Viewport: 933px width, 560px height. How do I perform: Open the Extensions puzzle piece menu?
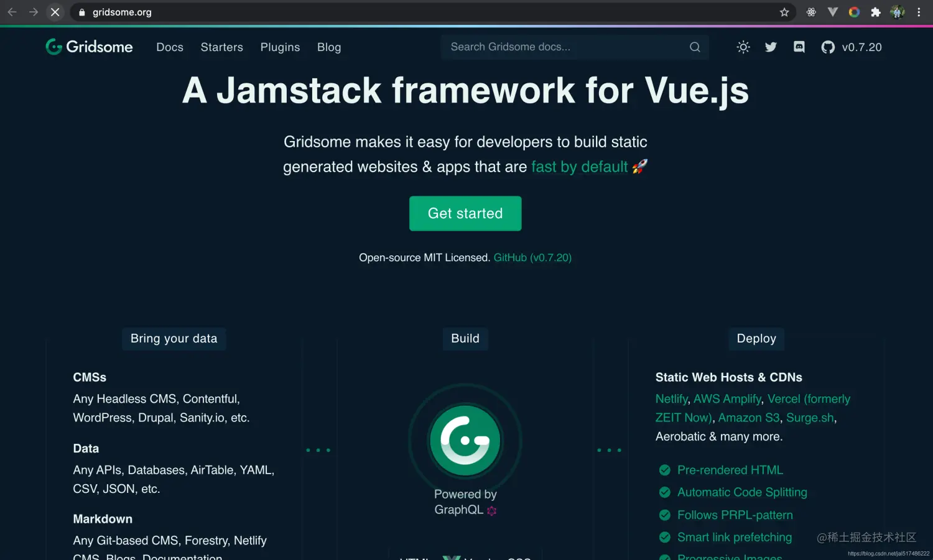point(876,12)
